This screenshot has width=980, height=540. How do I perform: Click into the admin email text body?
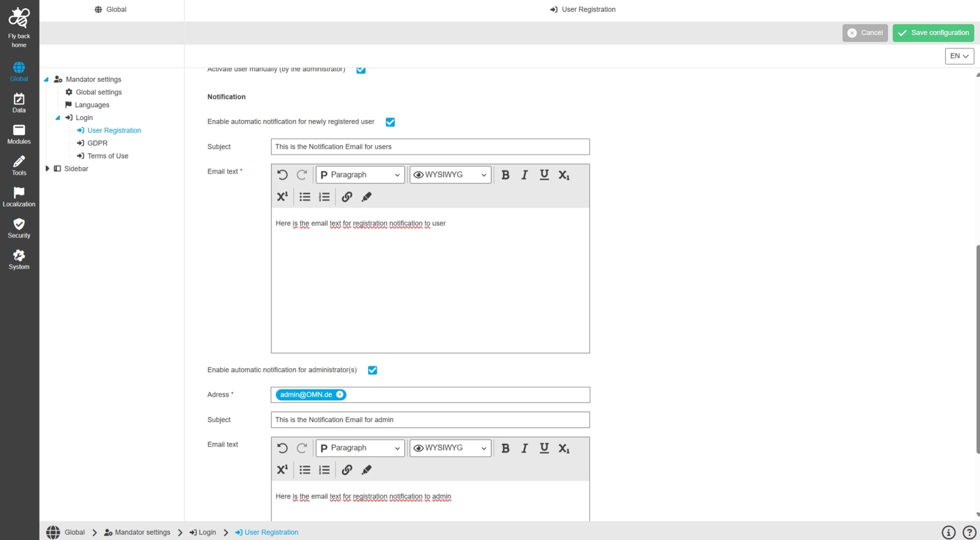pyautogui.click(x=430, y=501)
